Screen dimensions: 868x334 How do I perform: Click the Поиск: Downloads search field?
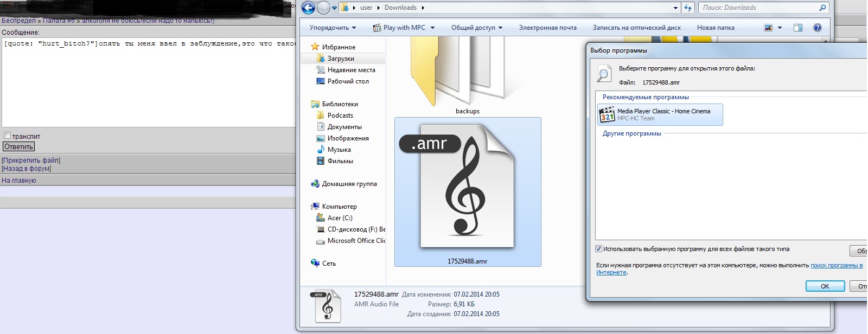[758, 8]
